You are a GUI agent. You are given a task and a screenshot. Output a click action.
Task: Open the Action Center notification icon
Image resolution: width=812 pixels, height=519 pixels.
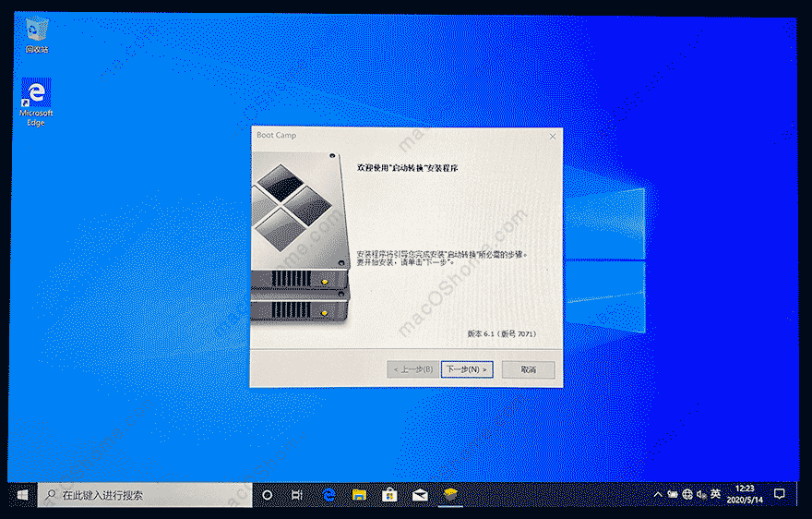[x=780, y=494]
